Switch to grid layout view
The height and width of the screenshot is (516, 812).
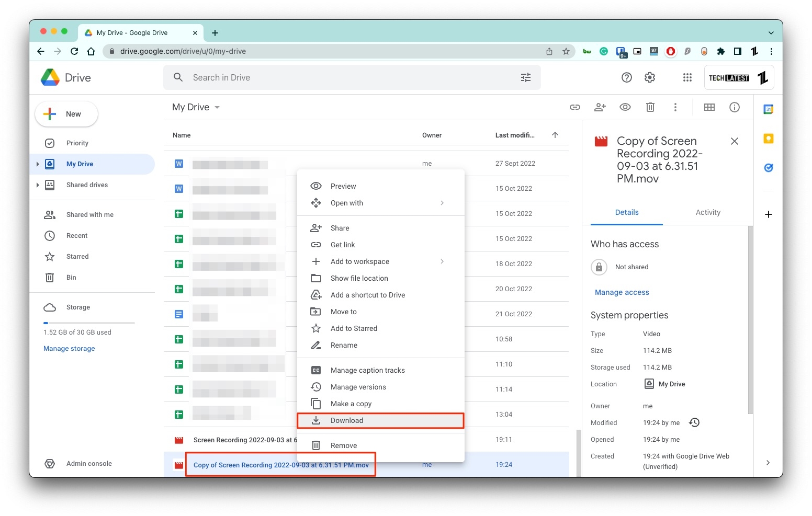tap(709, 107)
